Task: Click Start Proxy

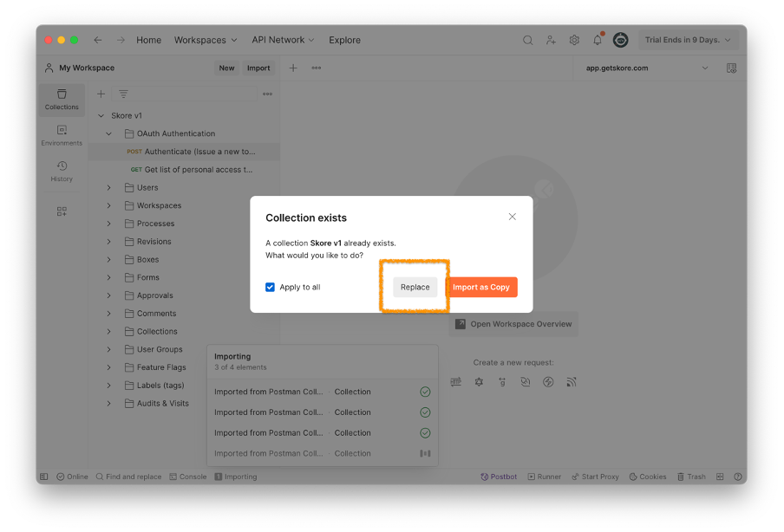Action: click(595, 477)
